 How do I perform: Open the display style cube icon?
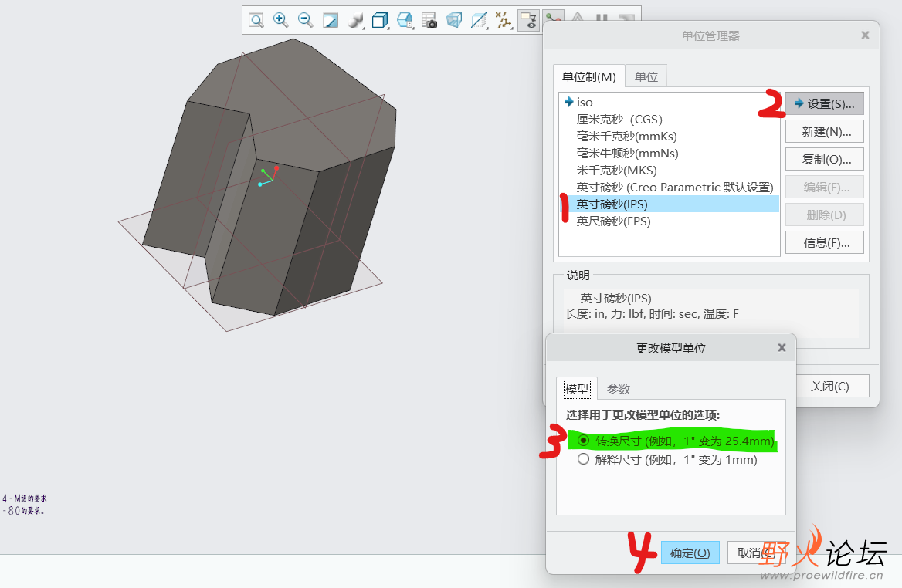click(380, 21)
